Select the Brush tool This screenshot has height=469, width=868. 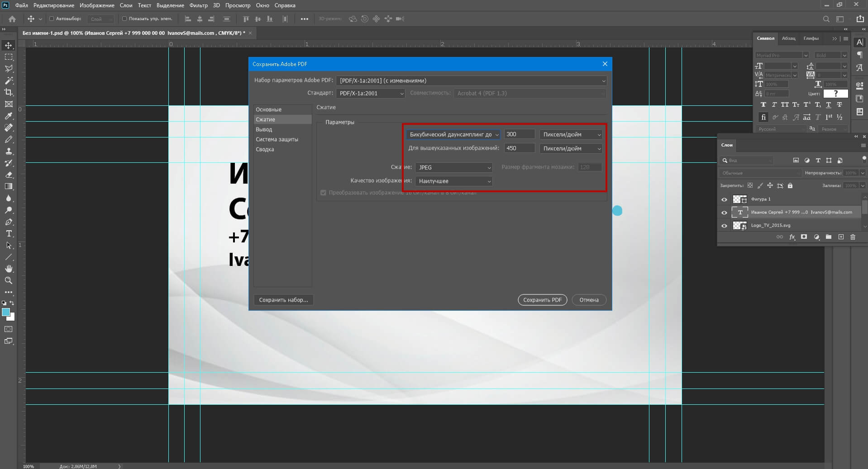pyautogui.click(x=9, y=139)
